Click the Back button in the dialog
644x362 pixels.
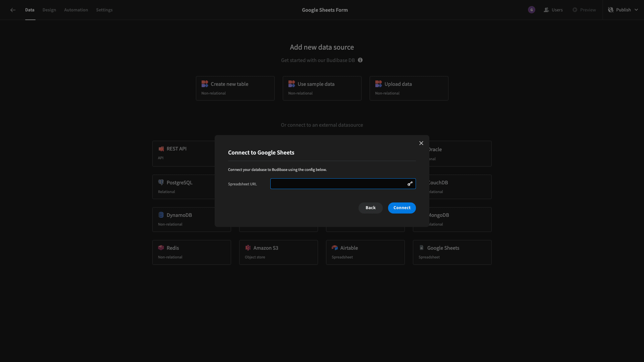point(371,208)
